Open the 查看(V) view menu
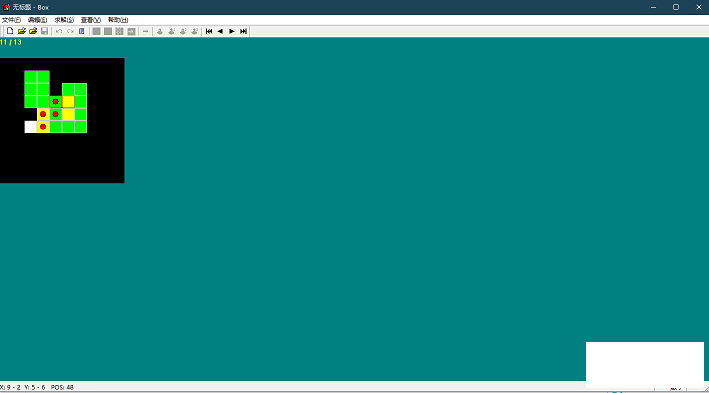Screen dimensions: 709x393 click(90, 20)
